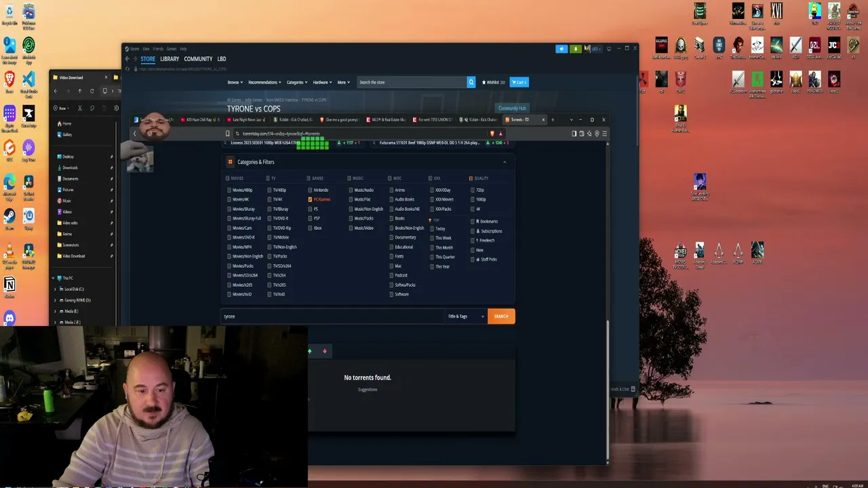Click the orange SEARCH button

(501, 317)
